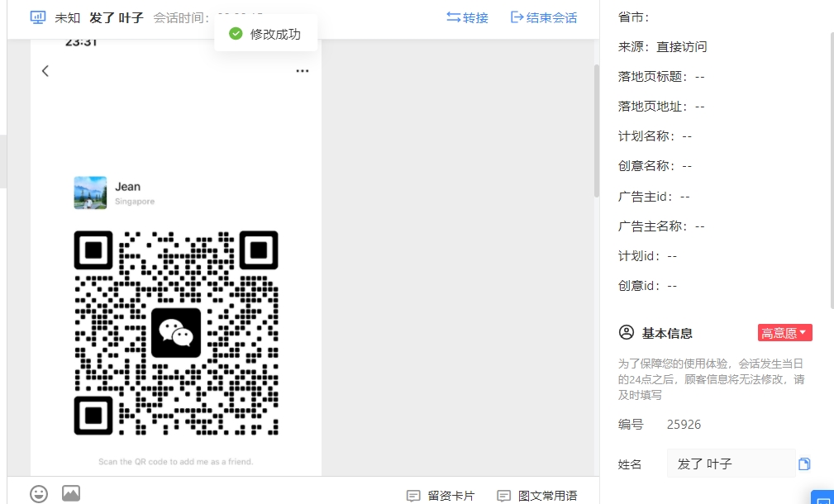Click the blue floating icon at bottom-right corner
This screenshot has height=504, width=834.
(x=822, y=497)
